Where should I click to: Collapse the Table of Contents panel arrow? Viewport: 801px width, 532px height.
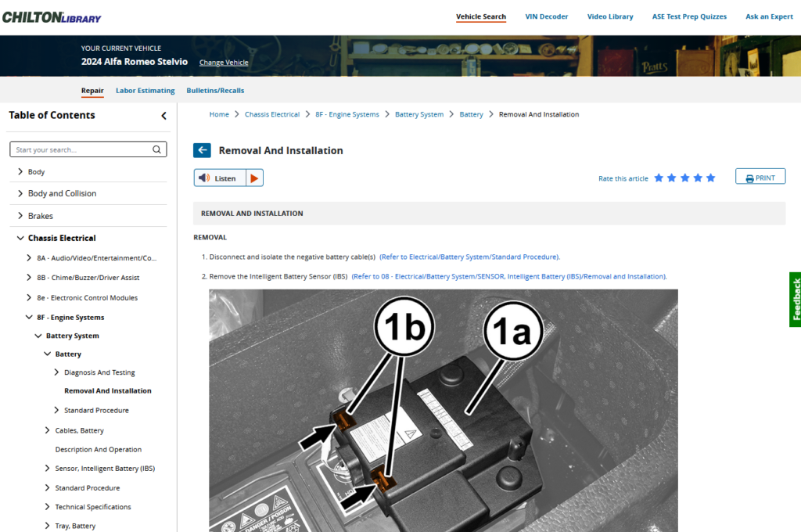(163, 116)
